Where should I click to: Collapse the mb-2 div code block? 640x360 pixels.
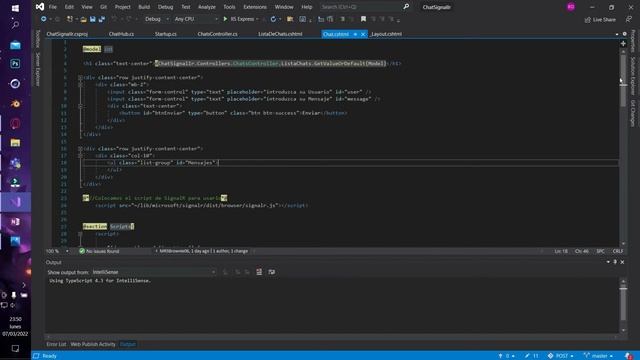80,84
